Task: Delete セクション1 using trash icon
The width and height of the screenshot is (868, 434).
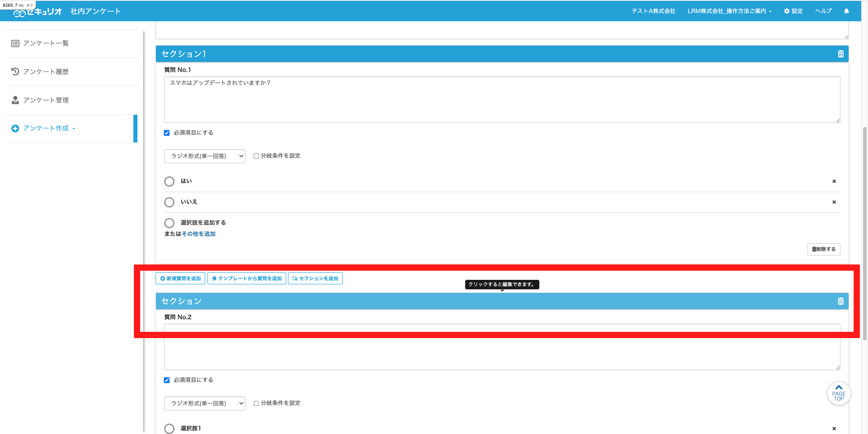Action: [840, 54]
